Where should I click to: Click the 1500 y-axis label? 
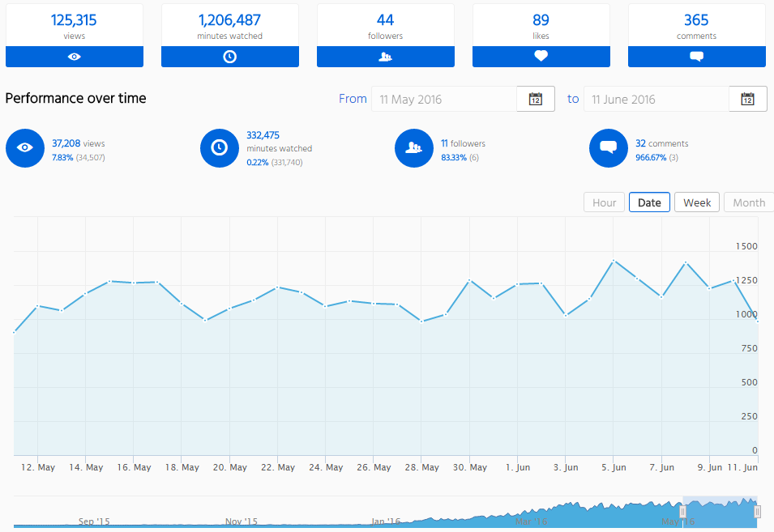pos(746,246)
